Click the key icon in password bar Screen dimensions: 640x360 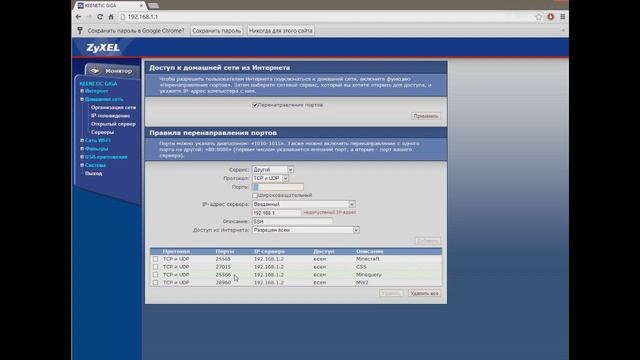click(x=80, y=31)
